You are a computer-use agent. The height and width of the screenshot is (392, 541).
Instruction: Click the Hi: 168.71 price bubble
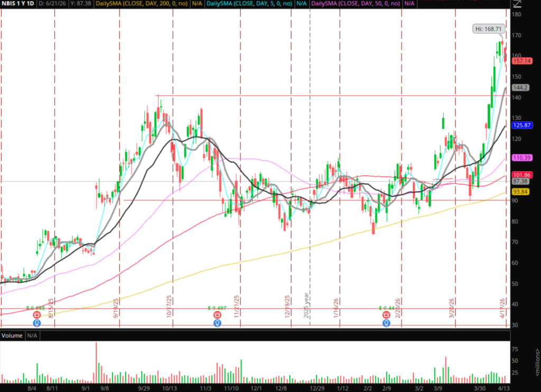pos(488,28)
